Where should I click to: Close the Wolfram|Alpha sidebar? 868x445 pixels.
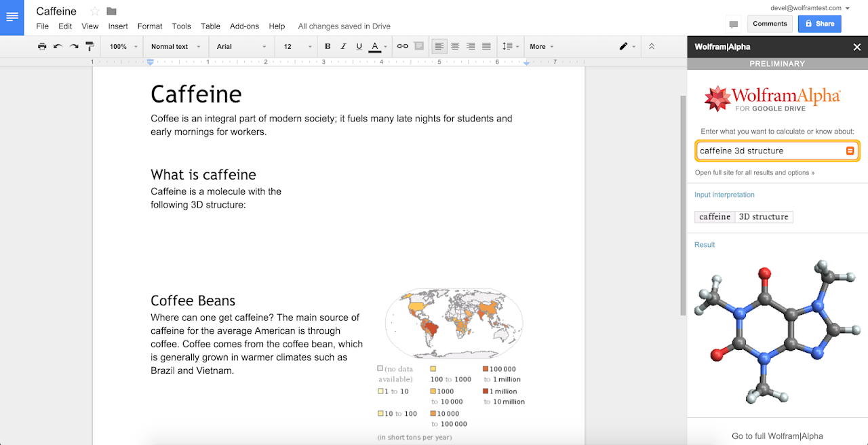856,47
